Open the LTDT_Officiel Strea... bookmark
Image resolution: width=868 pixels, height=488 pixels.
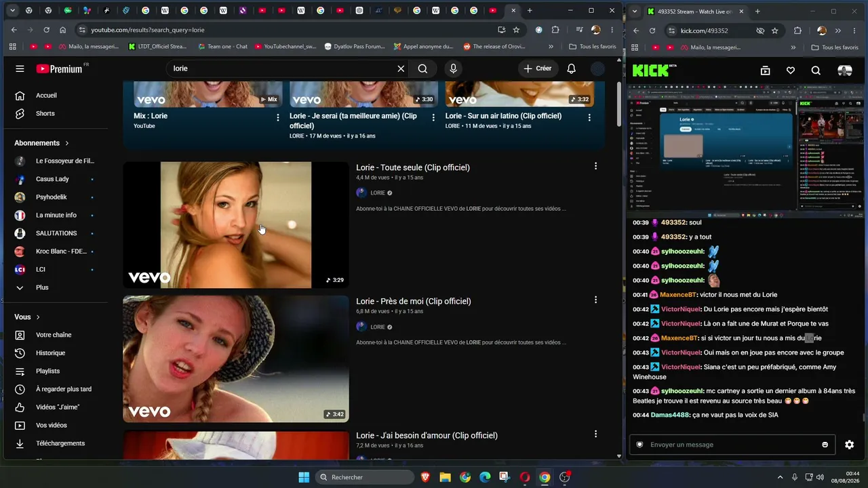(157, 47)
